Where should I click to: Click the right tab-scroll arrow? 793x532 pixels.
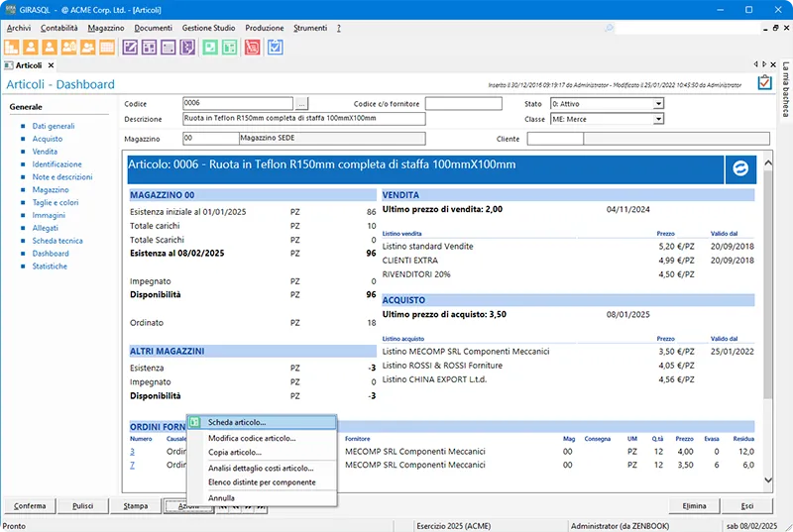pos(764,64)
